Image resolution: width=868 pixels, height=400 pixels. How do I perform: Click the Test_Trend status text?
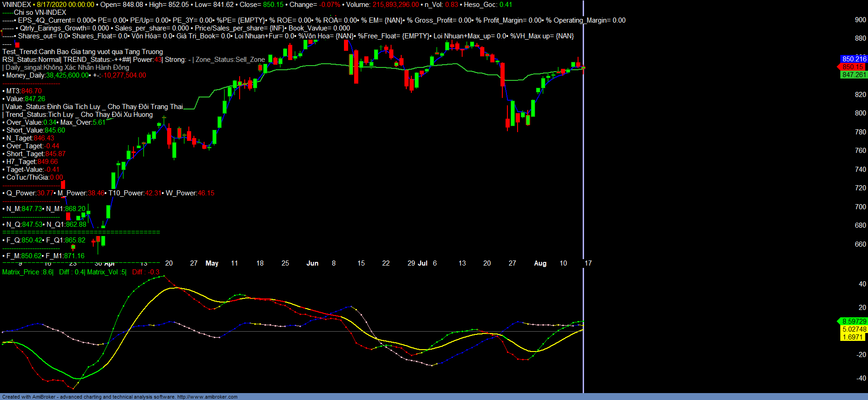(x=83, y=52)
